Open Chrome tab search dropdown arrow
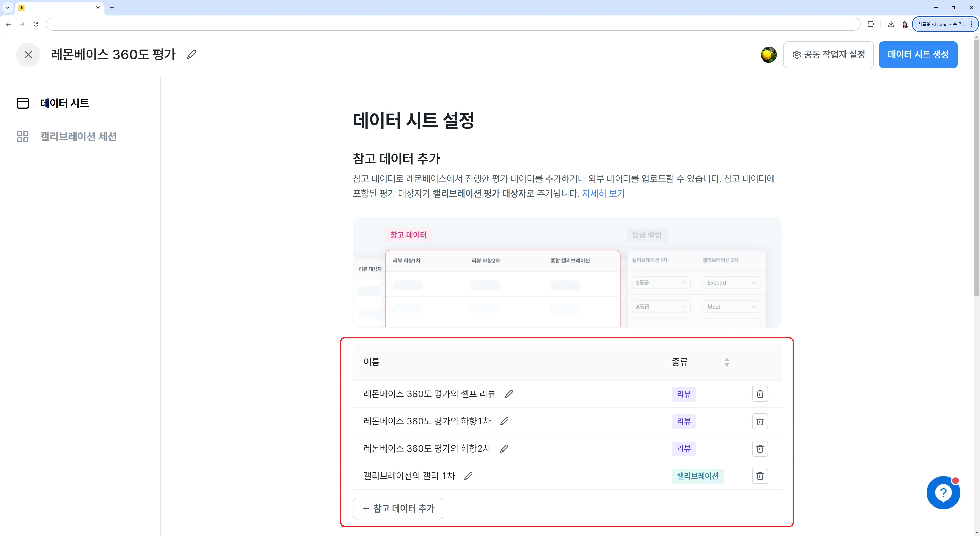This screenshot has height=536, width=980. [7, 8]
